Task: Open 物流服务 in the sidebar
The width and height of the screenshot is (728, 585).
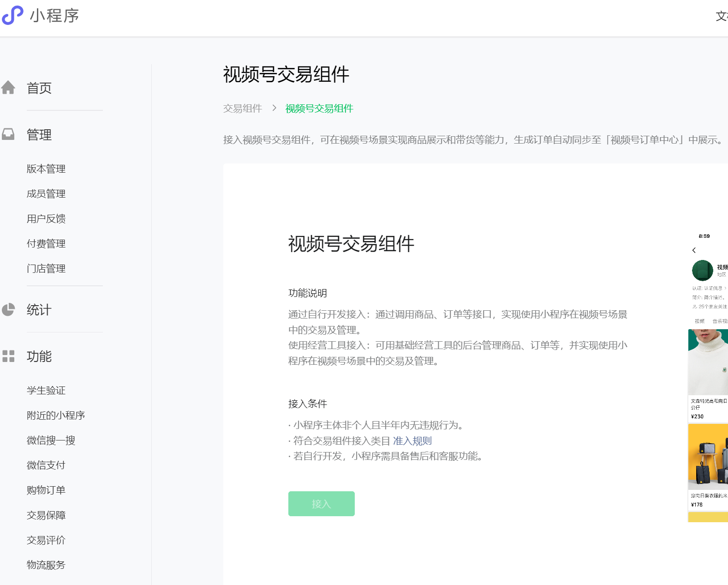Action: [x=46, y=565]
